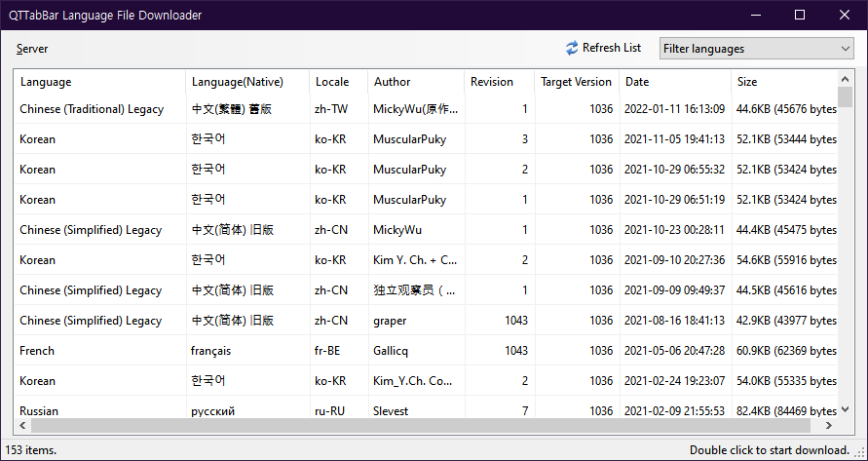Close the Language File Downloader window
Screen dimensions: 868x461
click(x=845, y=15)
